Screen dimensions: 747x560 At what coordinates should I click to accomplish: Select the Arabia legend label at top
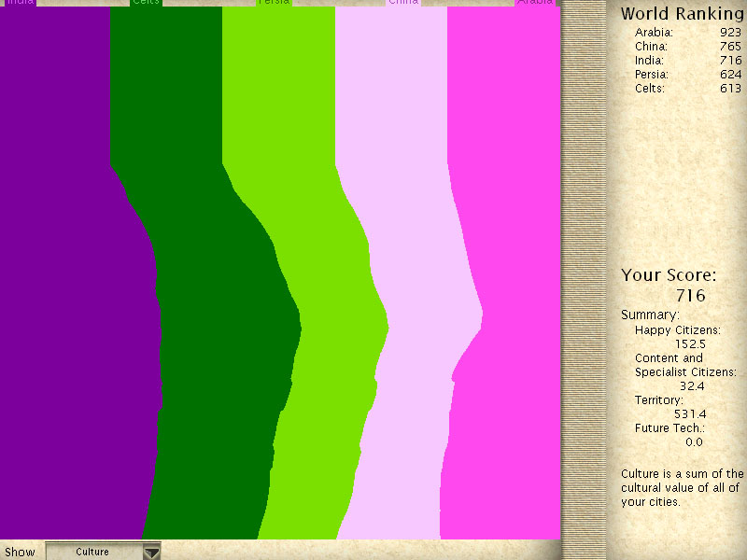click(535, 3)
